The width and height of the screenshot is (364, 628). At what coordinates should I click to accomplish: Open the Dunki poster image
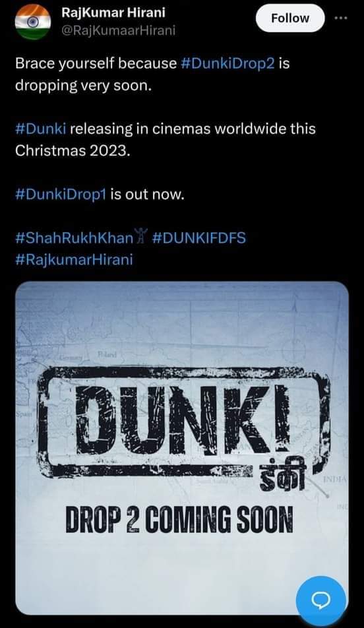click(182, 448)
